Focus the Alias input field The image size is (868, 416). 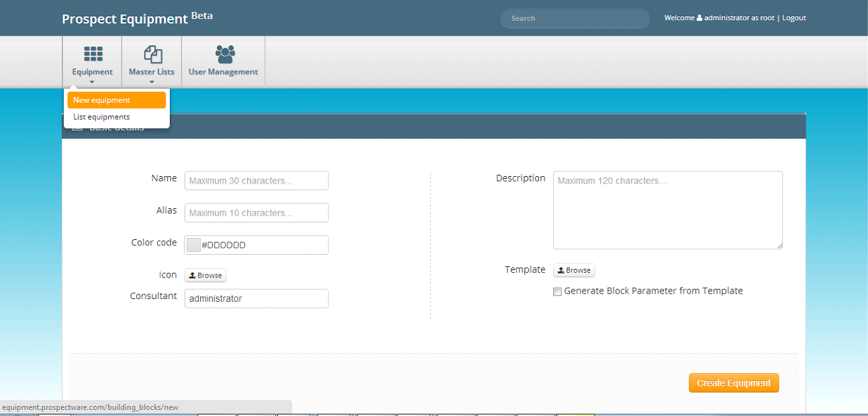(256, 213)
